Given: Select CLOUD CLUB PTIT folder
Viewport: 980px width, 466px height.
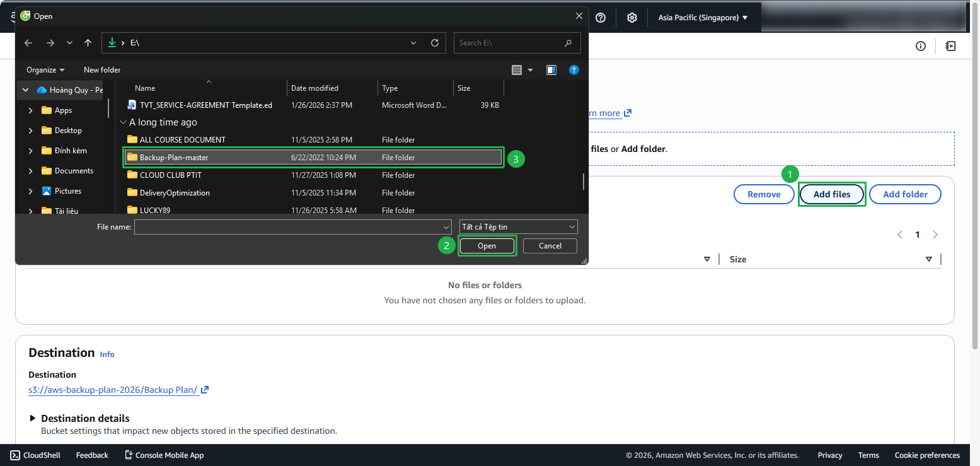Looking at the screenshot, I should [x=313, y=175].
